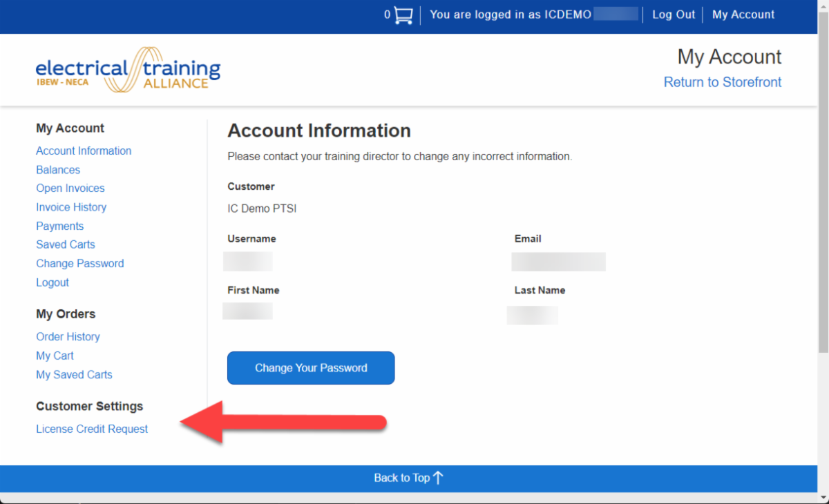View Saved Carts under My Account

pos(65,244)
